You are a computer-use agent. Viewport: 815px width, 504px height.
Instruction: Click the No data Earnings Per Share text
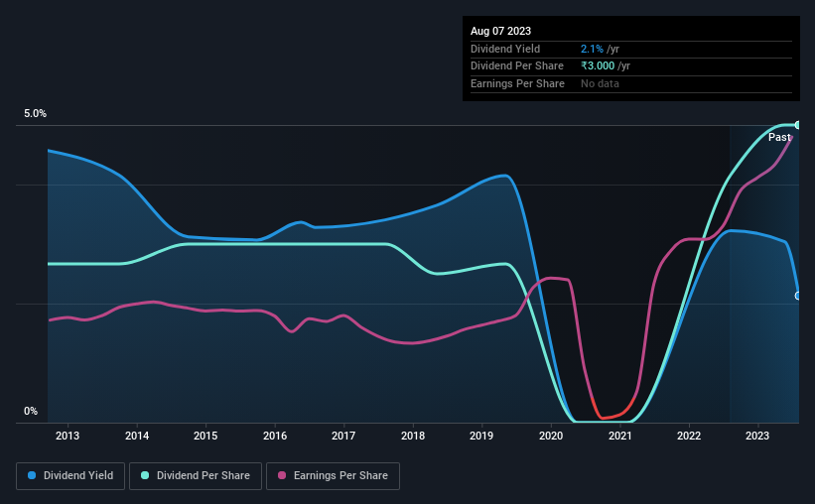coord(600,83)
